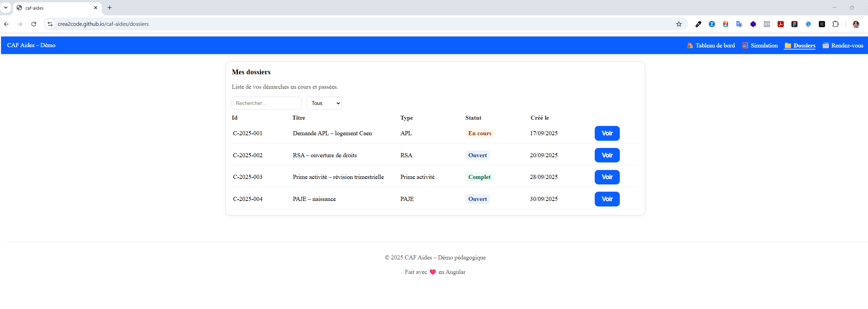Click Voir for the PAJE – naissance dossier

coord(607,199)
